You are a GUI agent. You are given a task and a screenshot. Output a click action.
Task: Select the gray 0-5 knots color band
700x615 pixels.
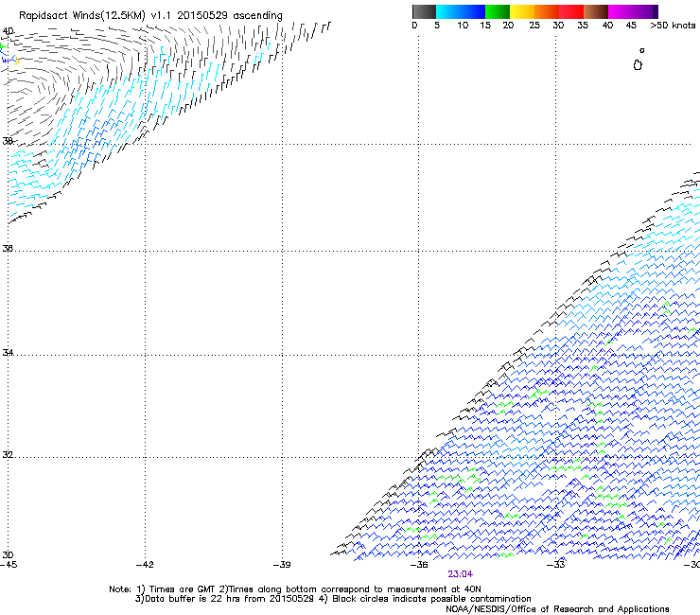tap(424, 11)
